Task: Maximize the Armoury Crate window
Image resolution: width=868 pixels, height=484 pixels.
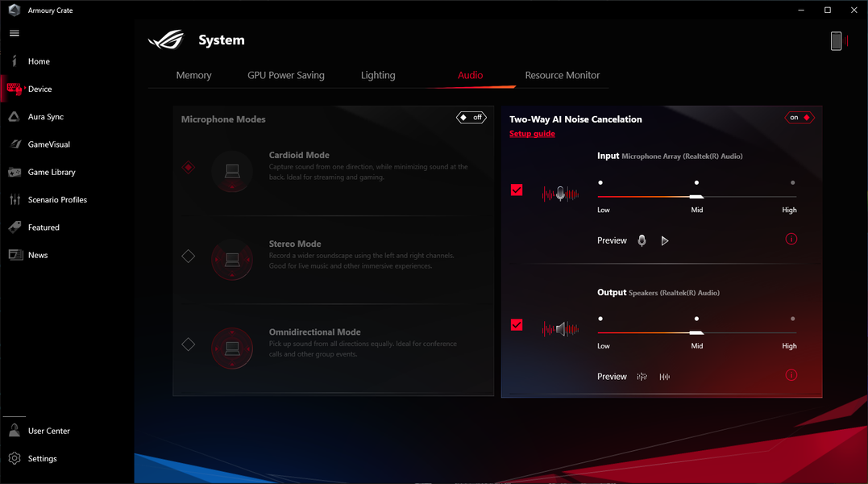Action: tap(828, 10)
